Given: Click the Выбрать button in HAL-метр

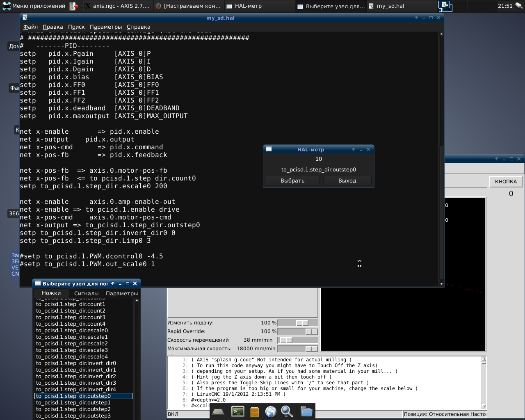Looking at the screenshot, I should pos(292,180).
